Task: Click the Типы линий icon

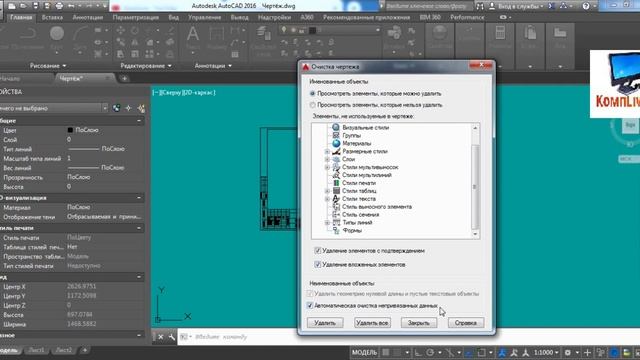Action: pyautogui.click(x=336, y=222)
